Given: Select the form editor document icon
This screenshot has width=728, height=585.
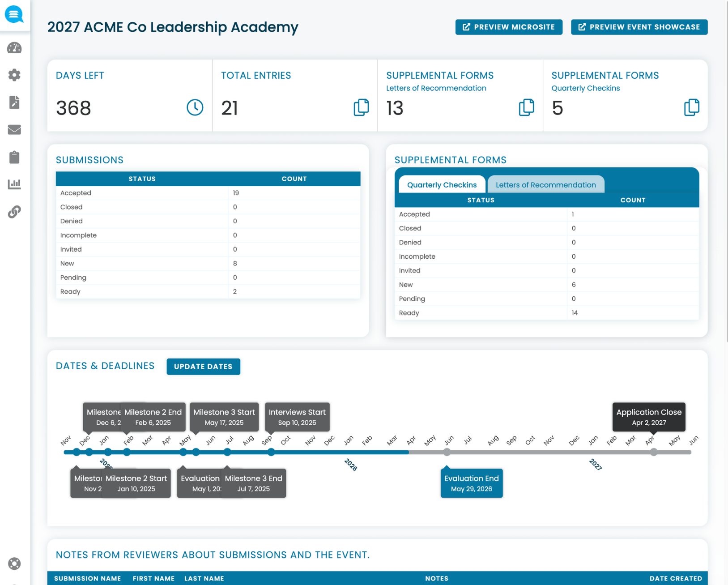Looking at the screenshot, I should (x=14, y=102).
